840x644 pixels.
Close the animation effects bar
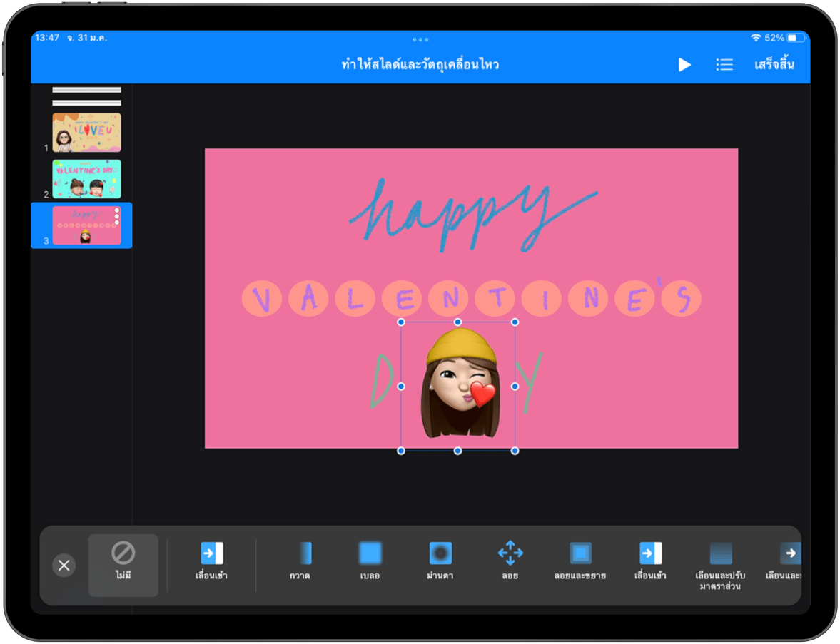click(x=64, y=566)
